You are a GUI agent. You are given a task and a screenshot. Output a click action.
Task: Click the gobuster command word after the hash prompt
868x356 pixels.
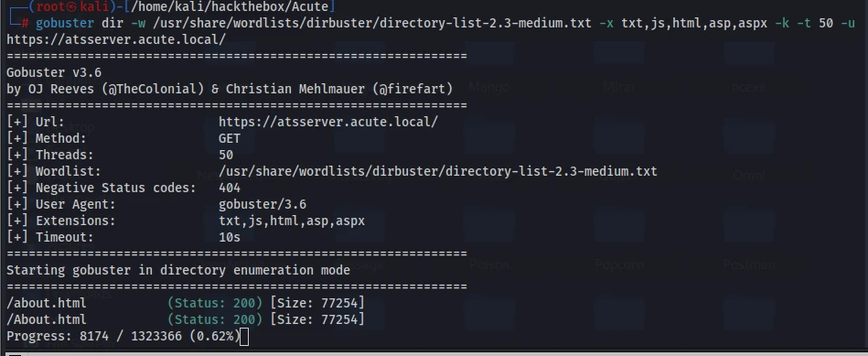65,24
